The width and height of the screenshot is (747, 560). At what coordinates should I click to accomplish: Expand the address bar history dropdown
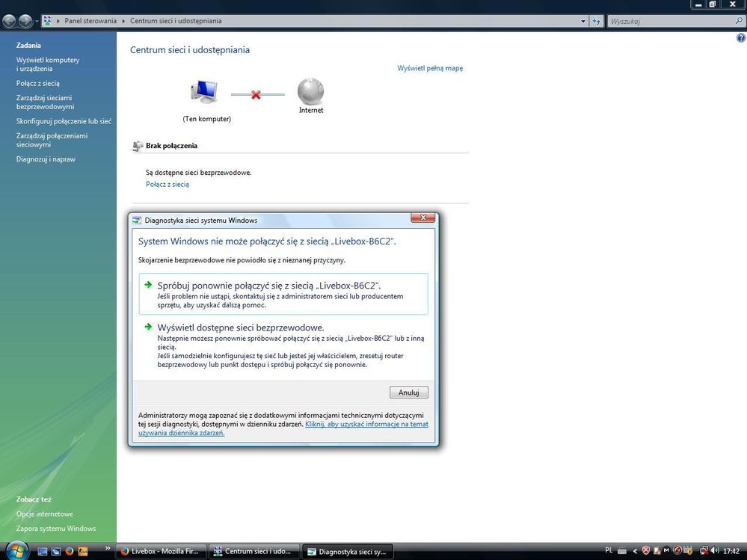click(585, 21)
